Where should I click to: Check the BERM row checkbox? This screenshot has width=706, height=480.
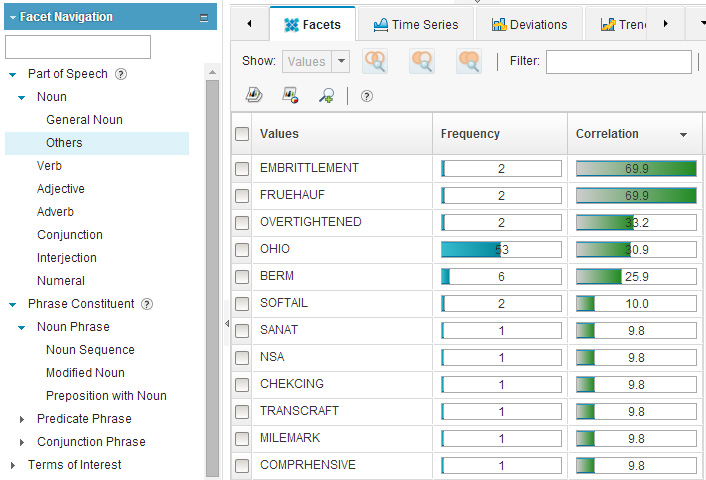(x=242, y=277)
